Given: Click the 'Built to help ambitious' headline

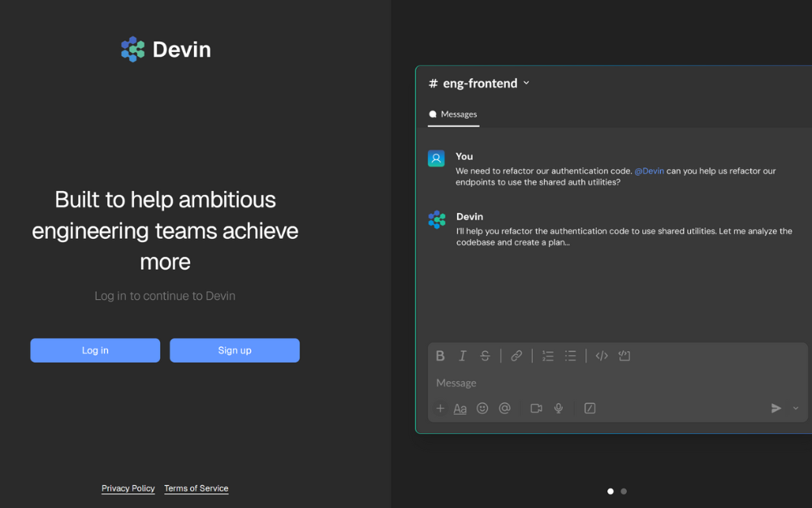Looking at the screenshot, I should (x=165, y=231).
